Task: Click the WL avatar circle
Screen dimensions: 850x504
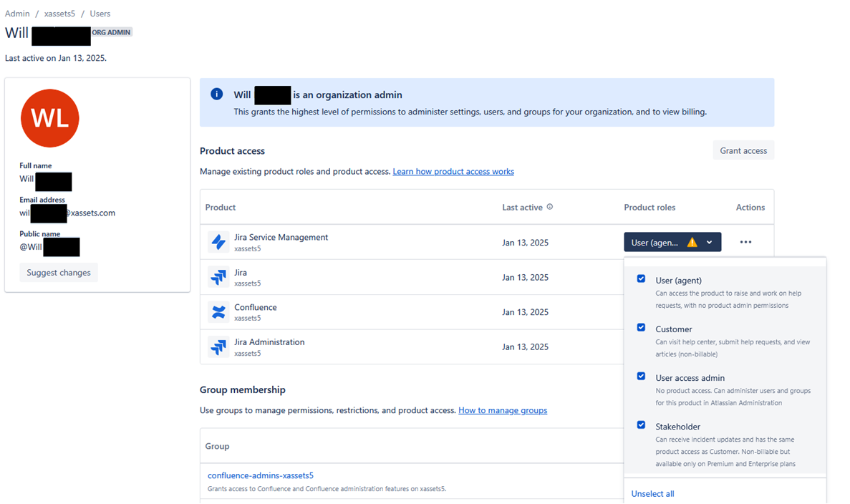Action: pos(49,118)
